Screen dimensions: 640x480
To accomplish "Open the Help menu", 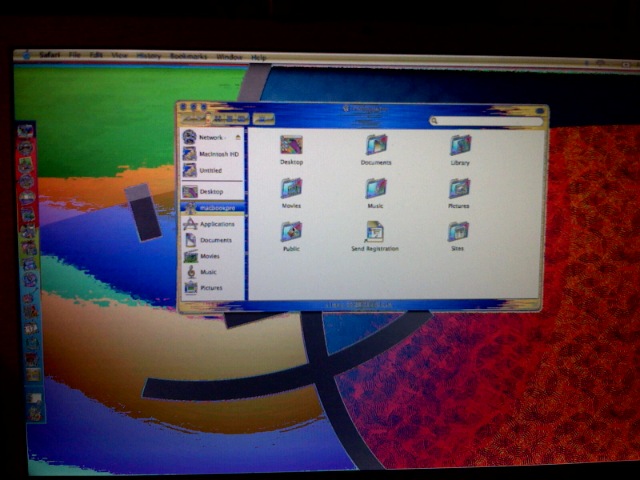I will click(x=258, y=58).
